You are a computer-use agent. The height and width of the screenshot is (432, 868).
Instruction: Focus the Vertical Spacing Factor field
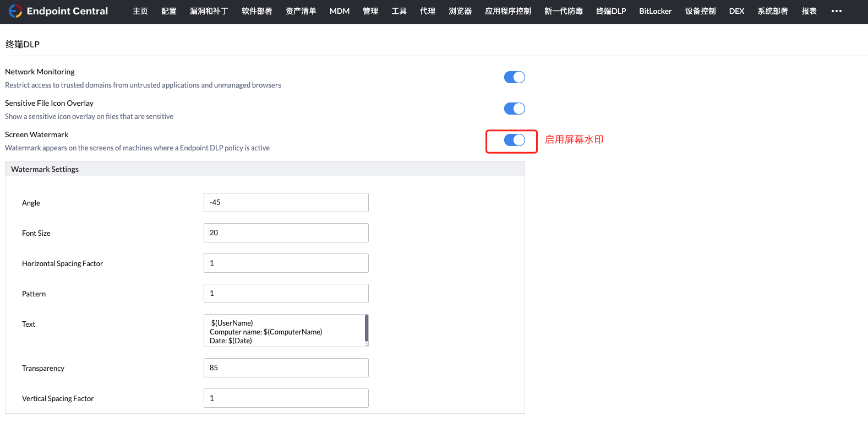286,398
